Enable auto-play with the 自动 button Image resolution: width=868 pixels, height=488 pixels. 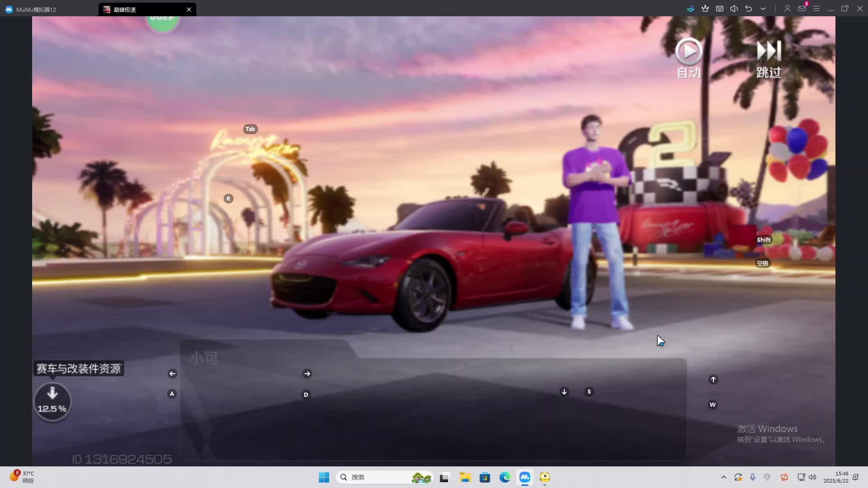coord(688,58)
